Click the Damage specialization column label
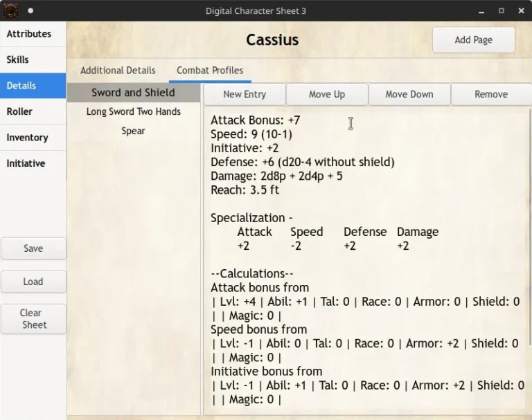Screen dimensions: 532x420 point(418,232)
